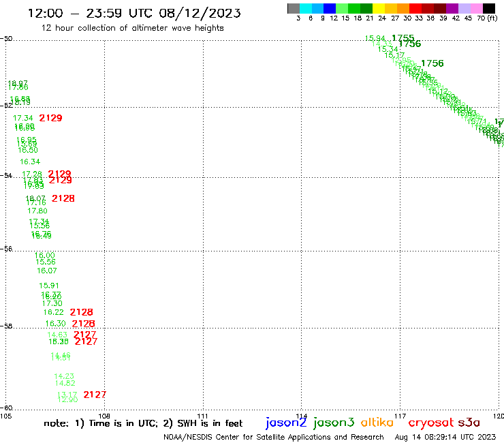Click the wave height value '14.23'
The image size is (504, 443).
click(64, 376)
